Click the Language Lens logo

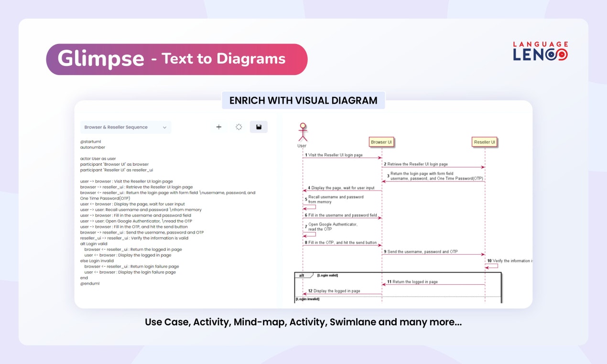[x=541, y=51]
